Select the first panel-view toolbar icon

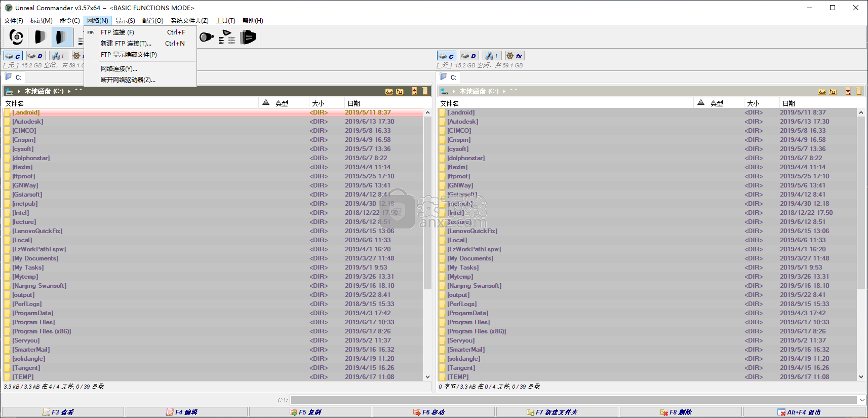tap(40, 37)
